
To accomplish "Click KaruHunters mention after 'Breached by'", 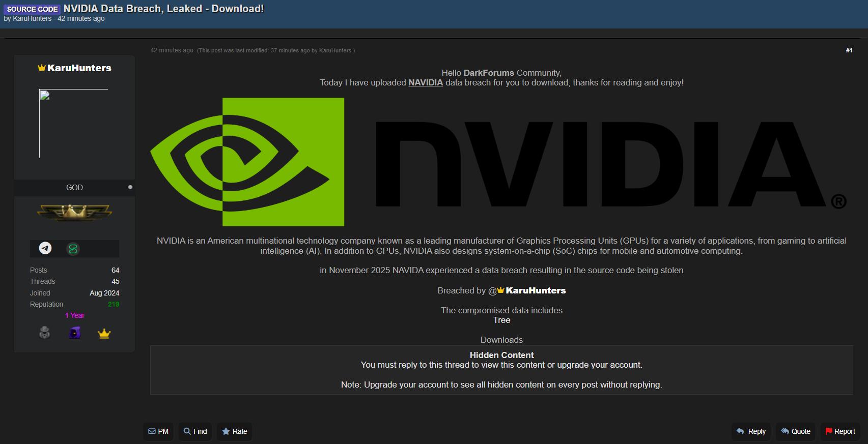I will (535, 290).
